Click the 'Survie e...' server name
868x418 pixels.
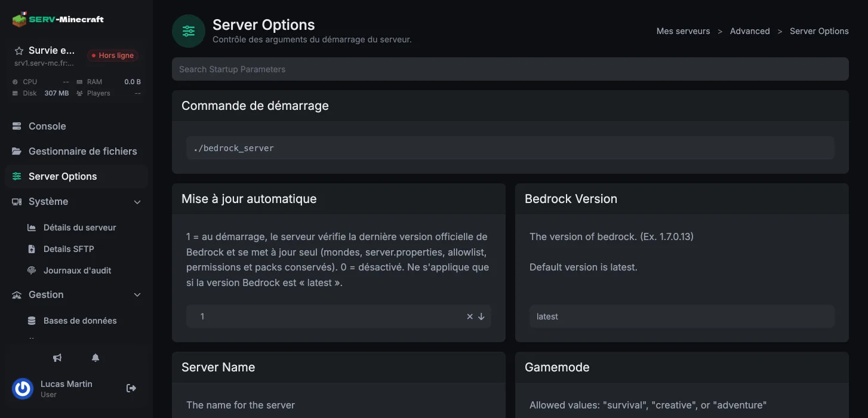click(x=52, y=51)
